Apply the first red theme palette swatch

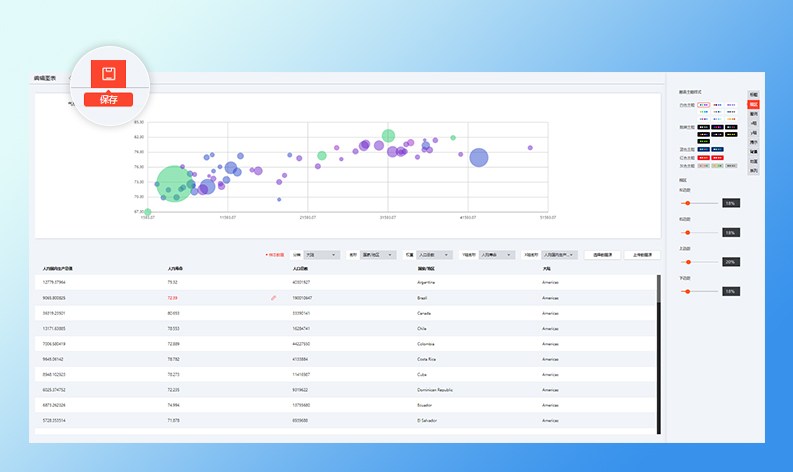click(703, 157)
